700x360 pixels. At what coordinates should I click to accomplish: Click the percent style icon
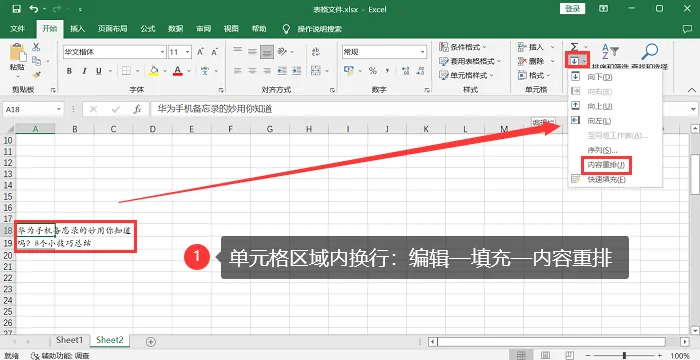373,71
